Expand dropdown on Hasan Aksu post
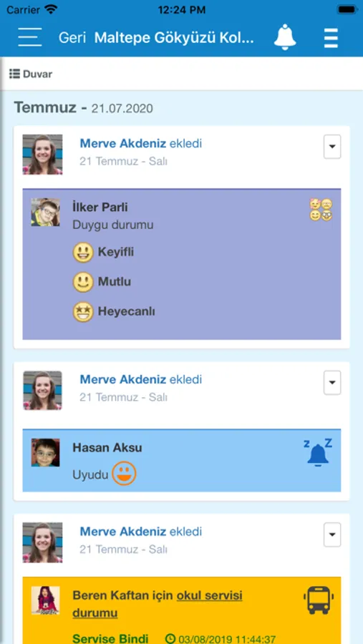The image size is (363, 644). point(332,383)
